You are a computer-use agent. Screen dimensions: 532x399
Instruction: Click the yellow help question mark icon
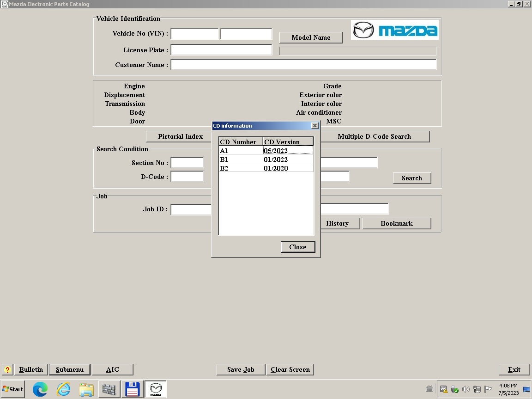tap(7, 369)
